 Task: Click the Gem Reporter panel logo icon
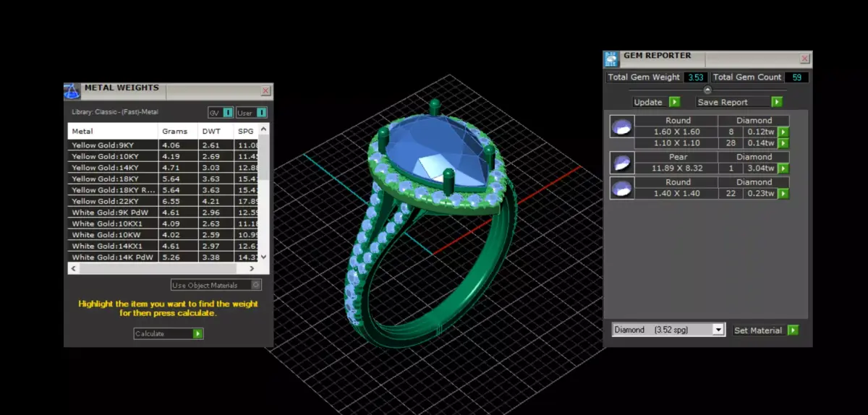611,59
